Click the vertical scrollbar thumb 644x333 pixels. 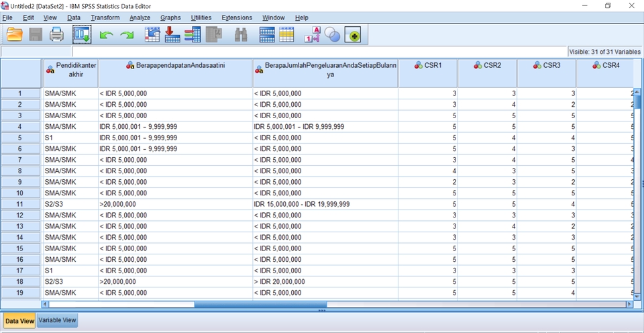click(x=637, y=101)
